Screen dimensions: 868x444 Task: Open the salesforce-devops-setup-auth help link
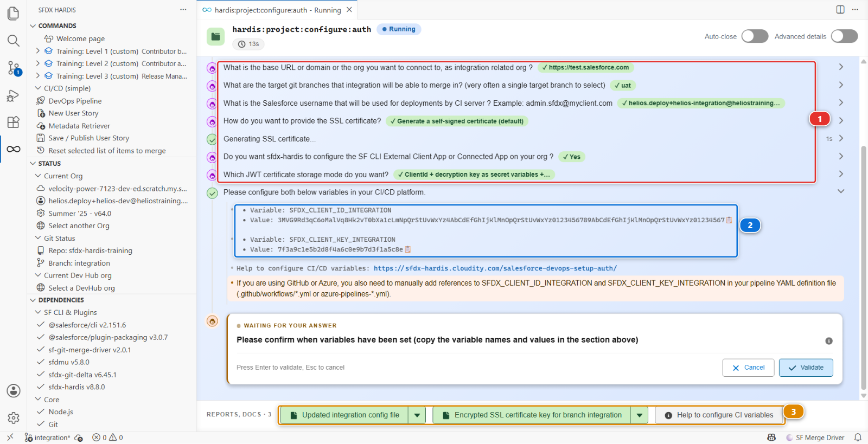tap(495, 268)
